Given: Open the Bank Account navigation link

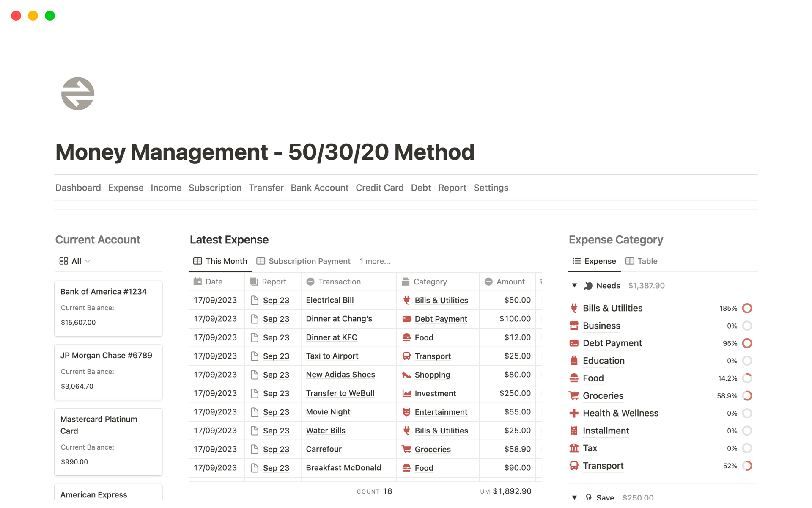Looking at the screenshot, I should click(x=319, y=188).
